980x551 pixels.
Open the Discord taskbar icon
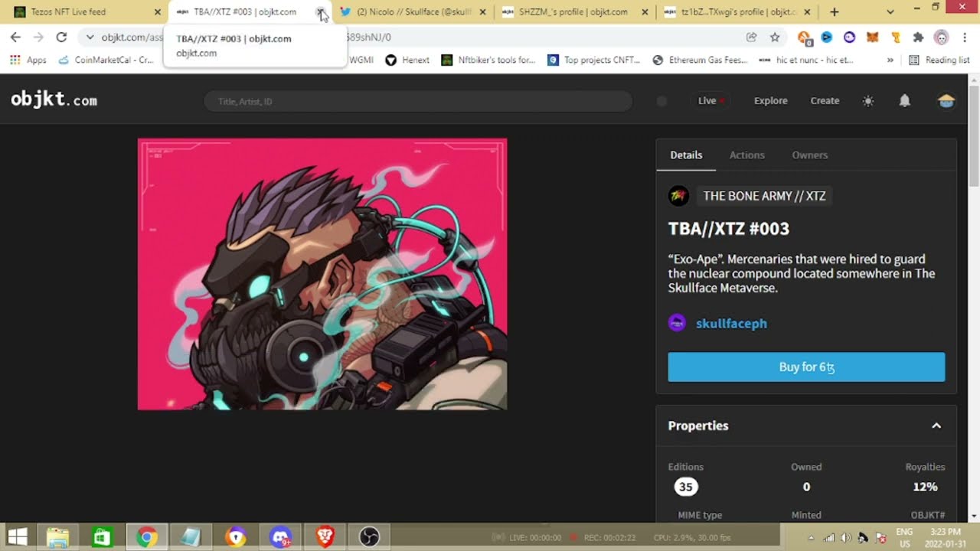(x=281, y=537)
